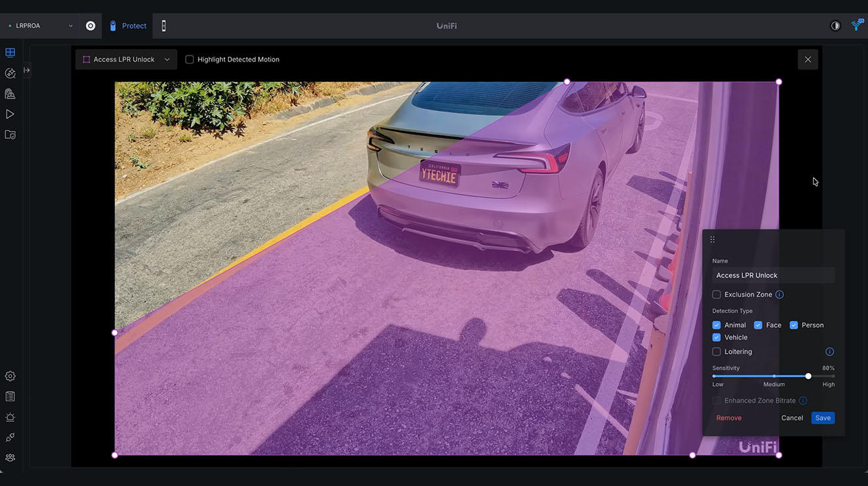Enable the Loitering checkbox
The height and width of the screenshot is (486, 868).
[716, 352]
